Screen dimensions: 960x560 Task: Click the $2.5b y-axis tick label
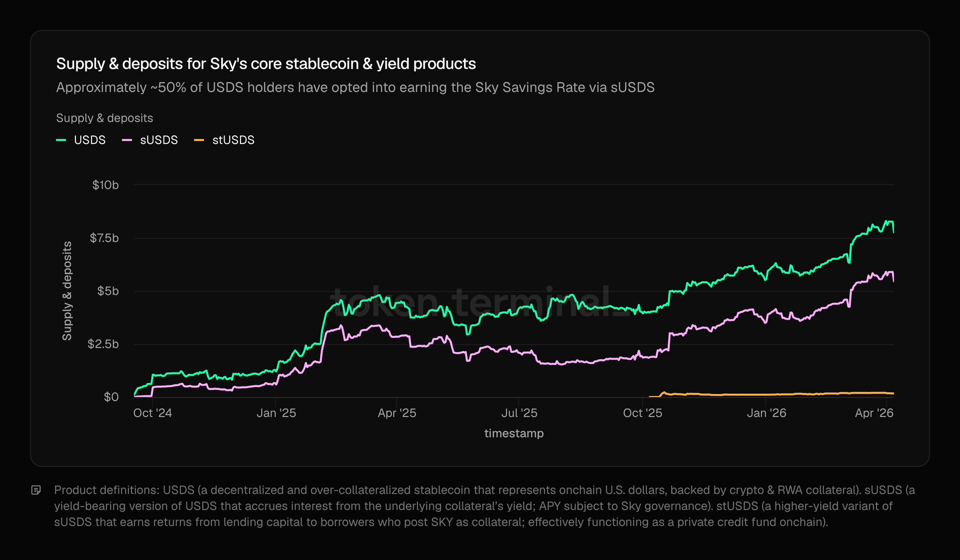(103, 344)
